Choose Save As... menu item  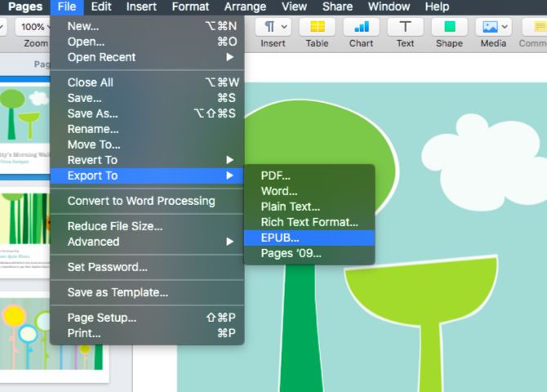[147, 114]
